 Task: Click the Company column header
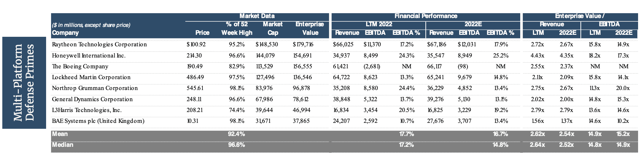[65, 33]
